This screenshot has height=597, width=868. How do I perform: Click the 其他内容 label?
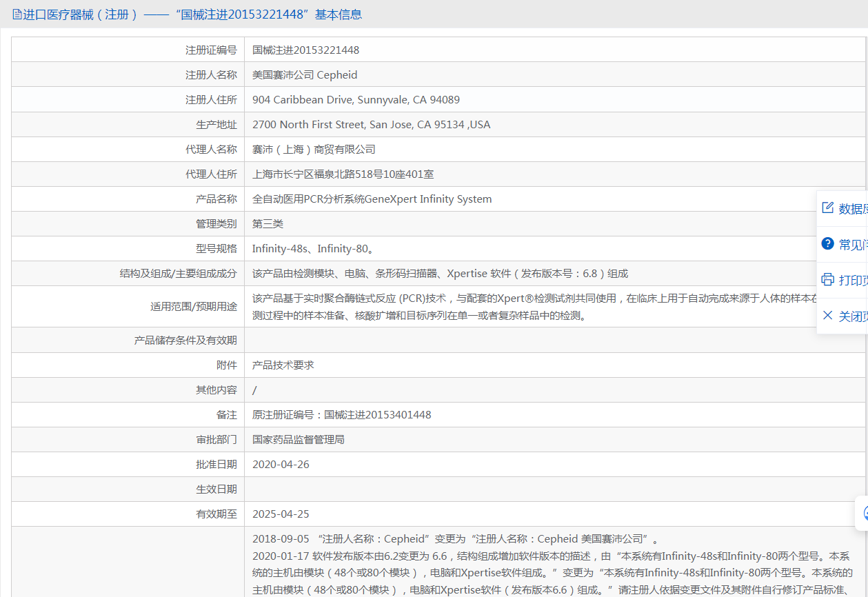pos(216,390)
